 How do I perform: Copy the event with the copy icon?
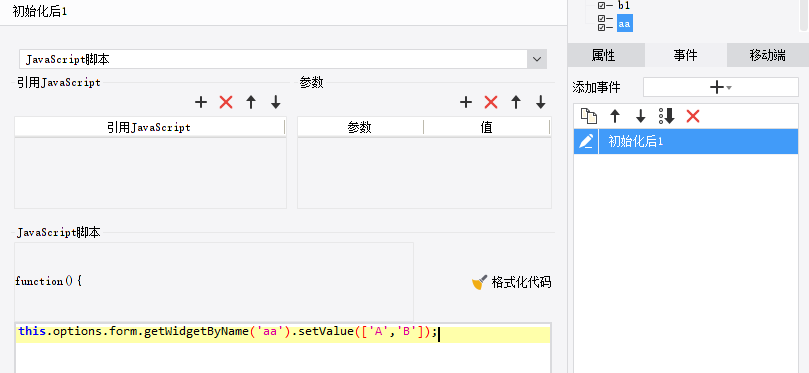tap(589, 116)
